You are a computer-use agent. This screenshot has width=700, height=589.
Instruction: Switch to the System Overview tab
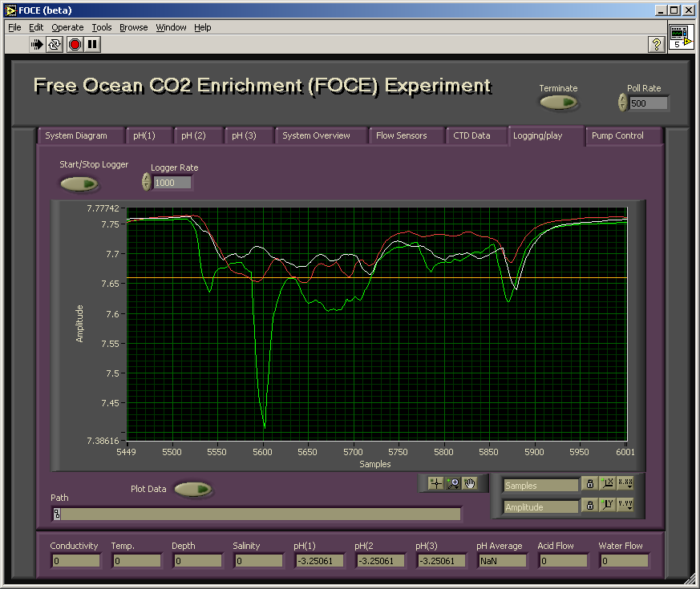(x=321, y=135)
